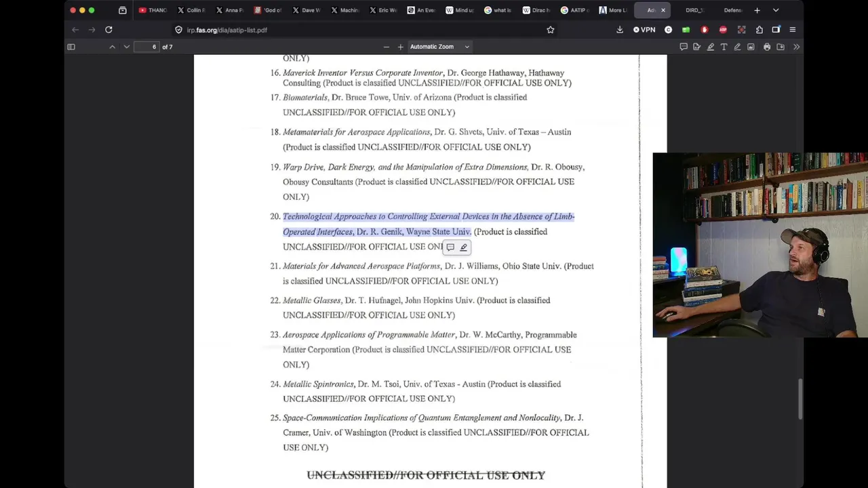Go forward with browser forward arrow
Image resolution: width=868 pixels, height=488 pixels.
pyautogui.click(x=92, y=30)
